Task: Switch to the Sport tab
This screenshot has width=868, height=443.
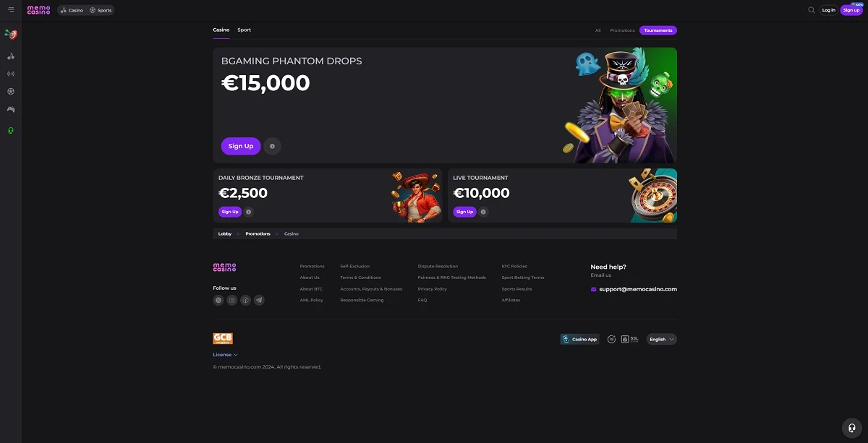Action: (244, 30)
